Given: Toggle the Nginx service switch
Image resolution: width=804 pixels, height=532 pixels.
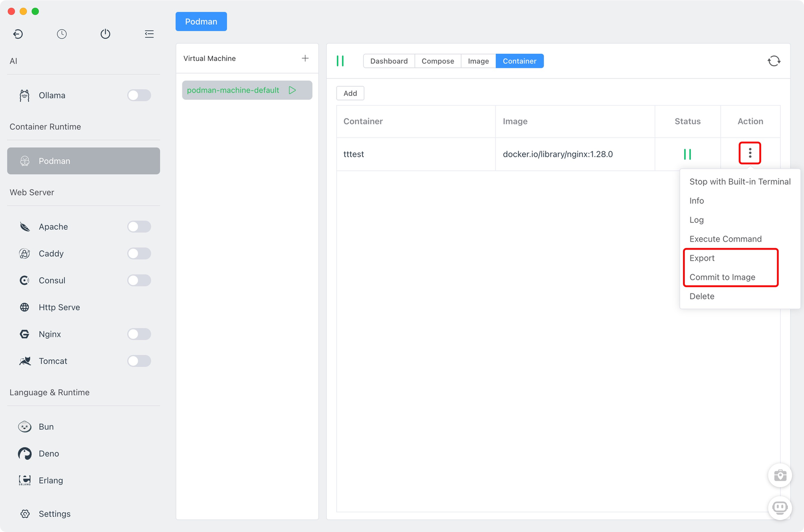Looking at the screenshot, I should point(139,334).
